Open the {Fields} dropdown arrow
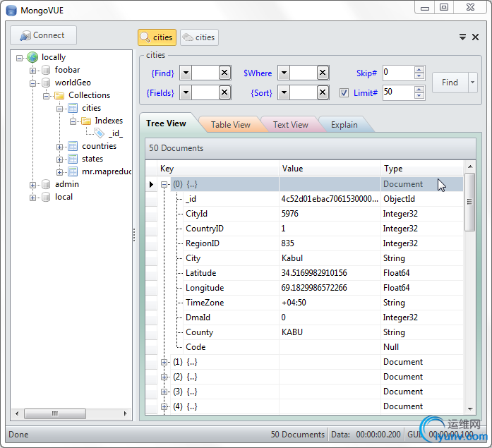The width and height of the screenshot is (492, 448). click(x=186, y=92)
